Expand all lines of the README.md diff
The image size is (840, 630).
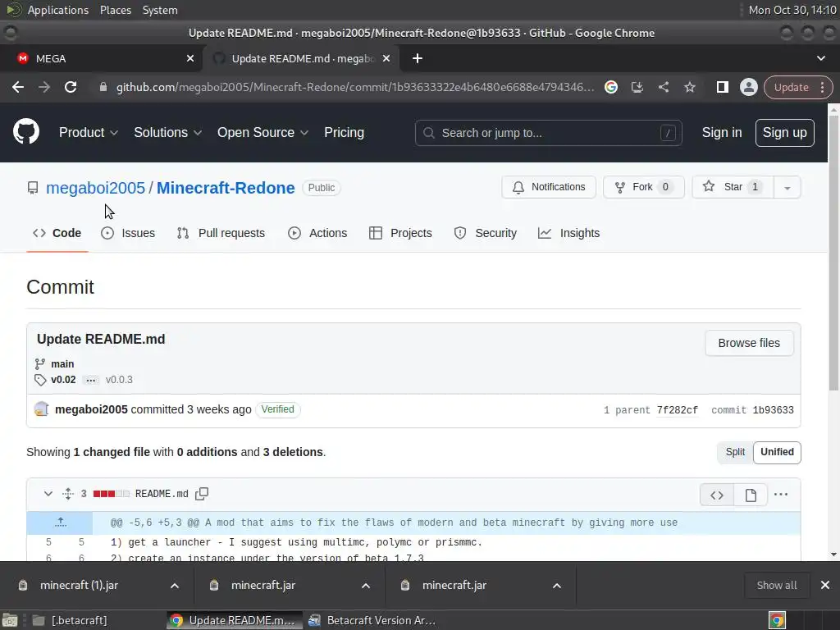[x=68, y=494]
